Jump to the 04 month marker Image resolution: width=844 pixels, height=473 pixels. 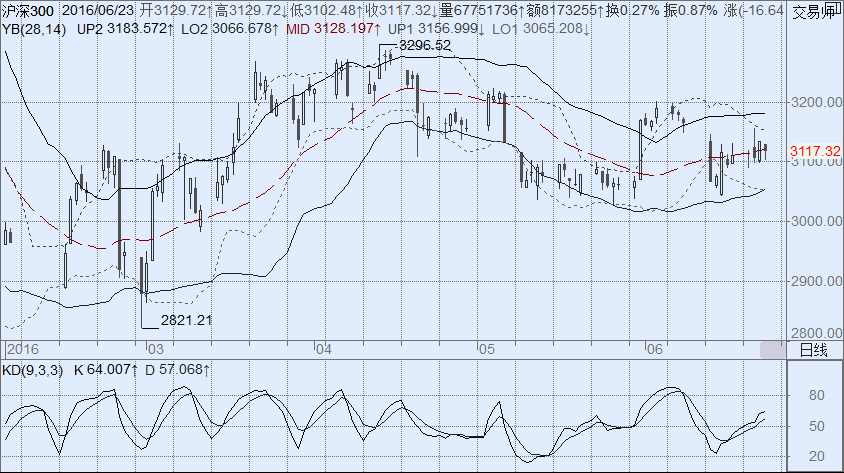click(323, 350)
